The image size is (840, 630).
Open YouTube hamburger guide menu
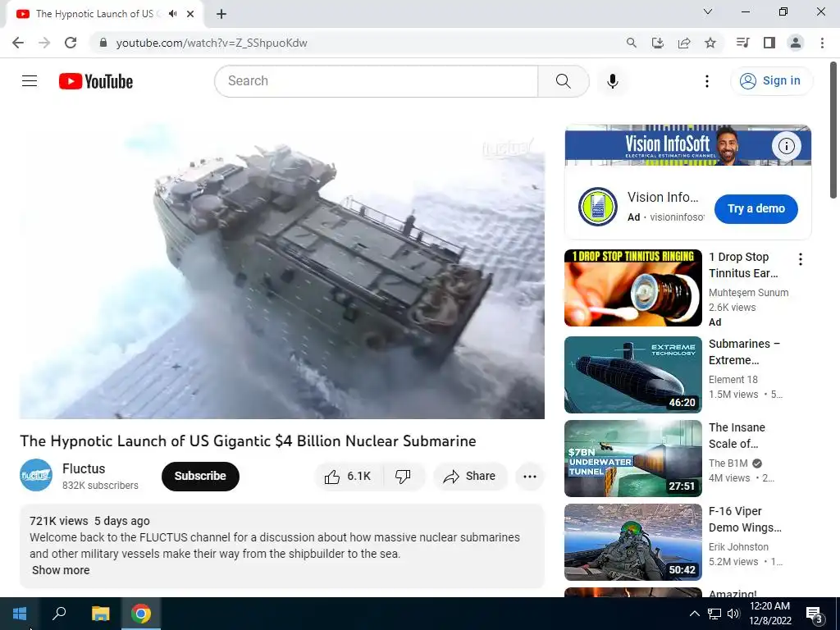point(30,81)
